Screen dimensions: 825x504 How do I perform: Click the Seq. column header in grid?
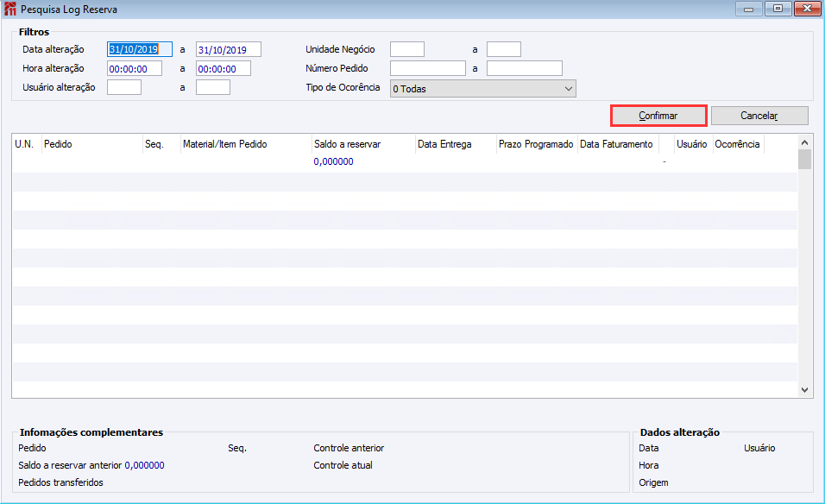[162, 144]
